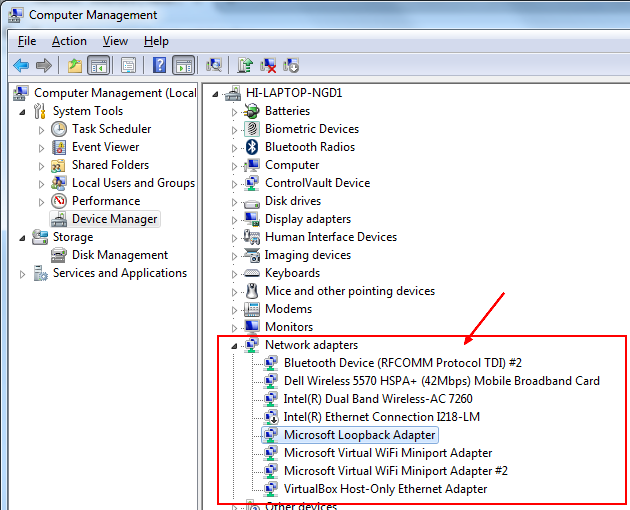Click the Event Viewer icon

[x=59, y=147]
